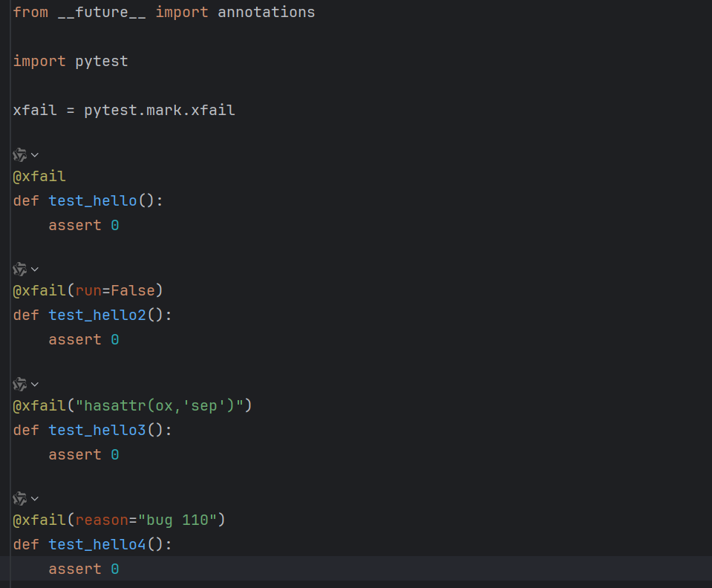Expand the inlay dropdown chevron above test_hello2
712x588 pixels.
click(34, 269)
